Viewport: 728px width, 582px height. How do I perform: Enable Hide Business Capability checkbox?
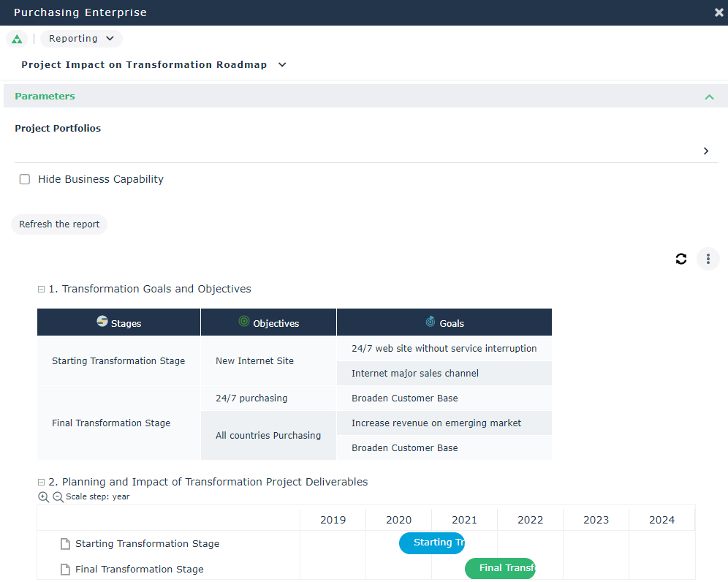pyautogui.click(x=25, y=179)
